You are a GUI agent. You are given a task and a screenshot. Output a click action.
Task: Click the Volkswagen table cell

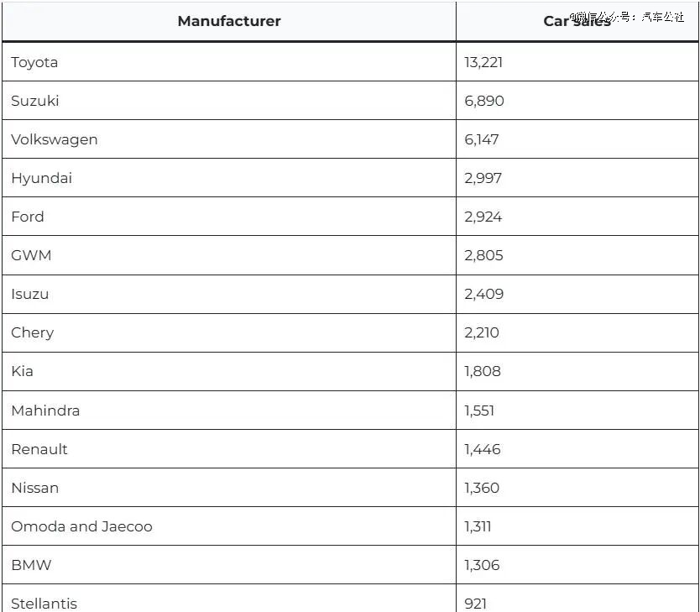(55, 139)
